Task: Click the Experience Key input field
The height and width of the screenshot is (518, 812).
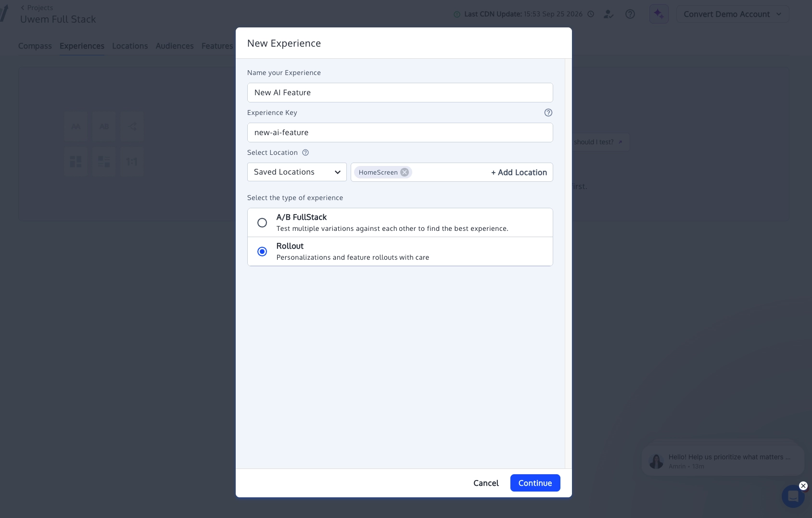Action: (400, 132)
